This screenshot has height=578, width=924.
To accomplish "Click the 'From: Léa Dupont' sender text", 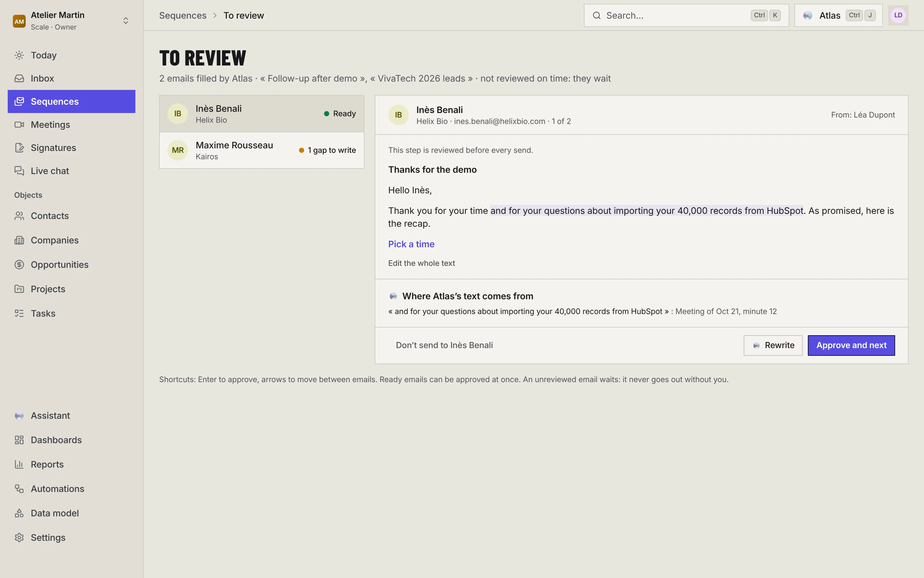I will (863, 115).
